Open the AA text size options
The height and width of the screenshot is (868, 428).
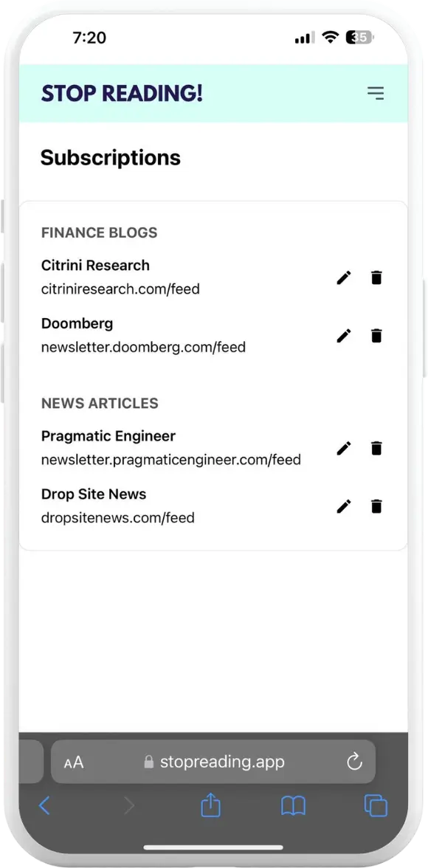tap(73, 762)
